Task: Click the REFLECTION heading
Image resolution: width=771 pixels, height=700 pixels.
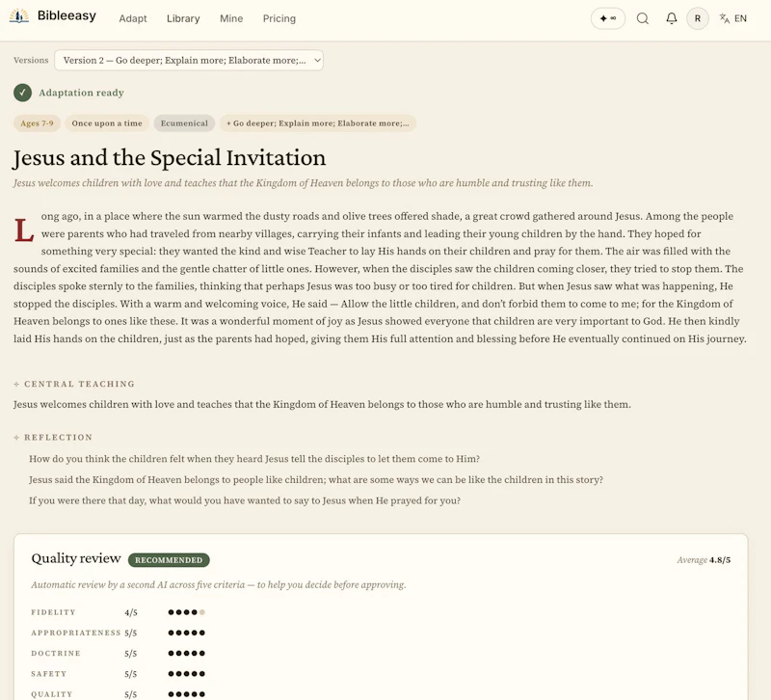Action: coord(58,438)
